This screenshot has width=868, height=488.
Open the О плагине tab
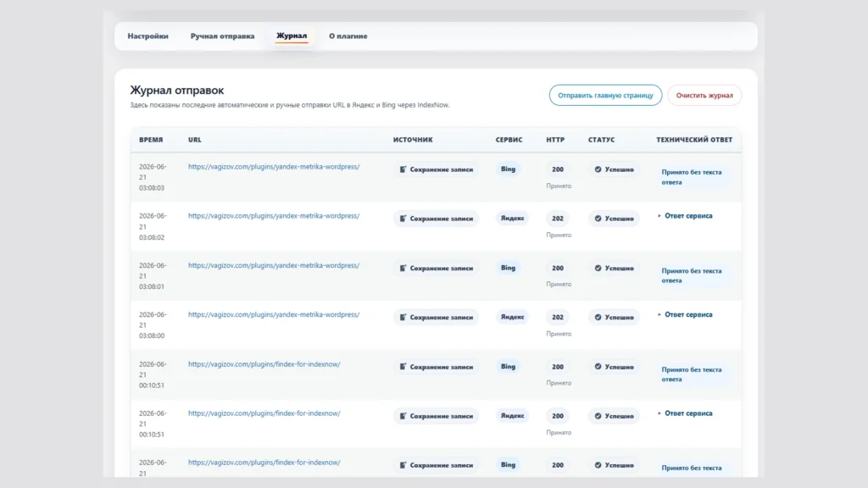point(348,36)
